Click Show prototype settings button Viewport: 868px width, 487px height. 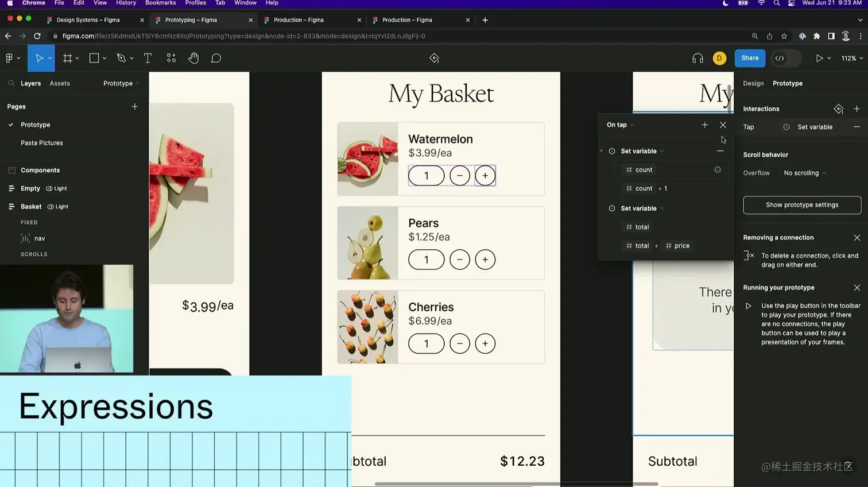[x=802, y=205]
